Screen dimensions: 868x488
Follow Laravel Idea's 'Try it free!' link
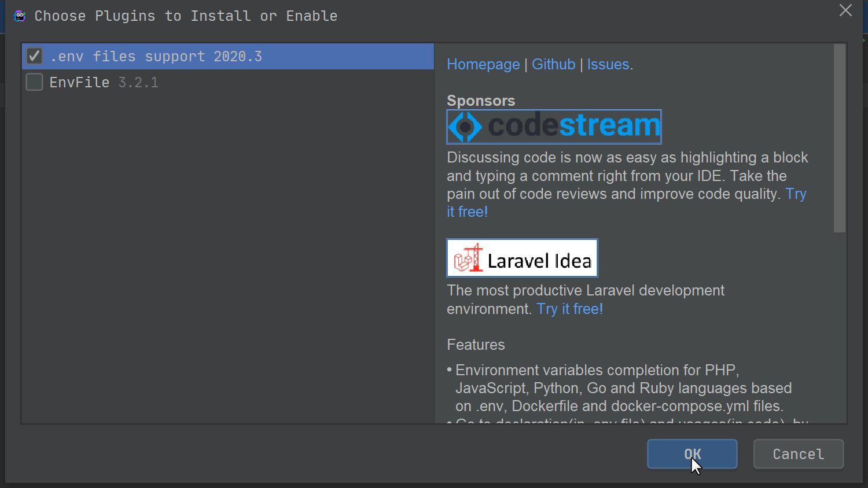click(569, 309)
